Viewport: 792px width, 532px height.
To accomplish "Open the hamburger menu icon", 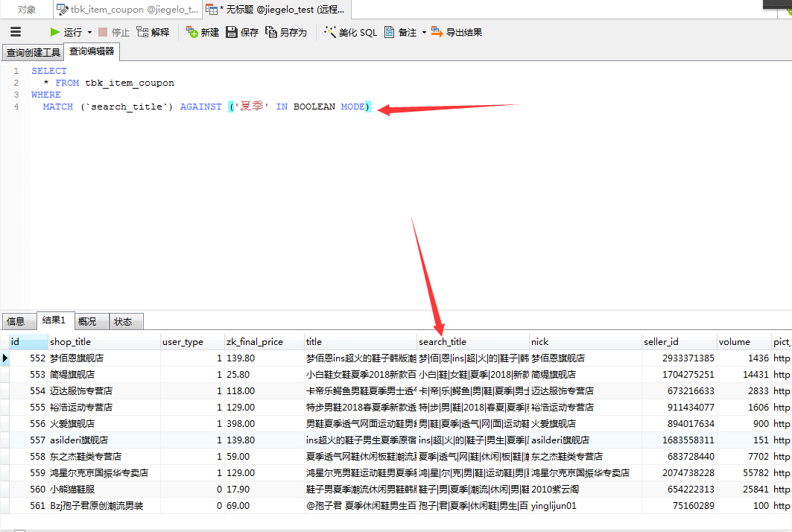I will point(16,32).
